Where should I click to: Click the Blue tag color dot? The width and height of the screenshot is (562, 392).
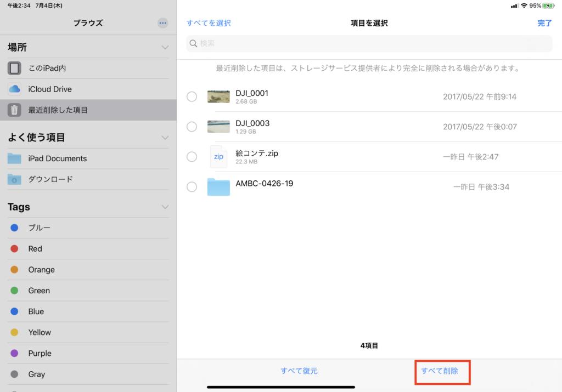point(14,311)
